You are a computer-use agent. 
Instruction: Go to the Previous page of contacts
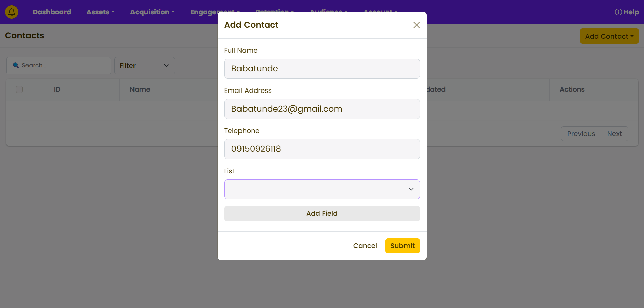click(581, 134)
